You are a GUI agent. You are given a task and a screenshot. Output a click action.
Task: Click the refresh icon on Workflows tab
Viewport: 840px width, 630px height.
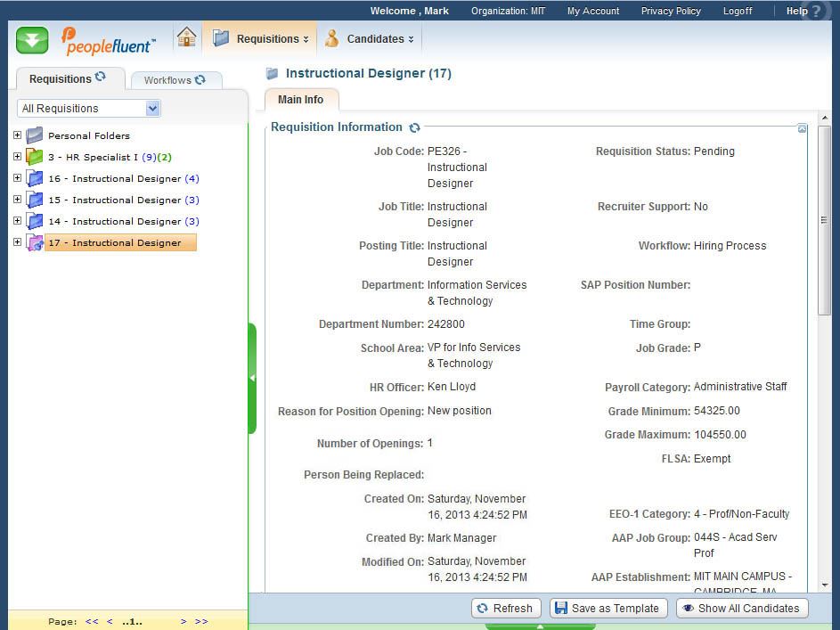[x=200, y=79]
